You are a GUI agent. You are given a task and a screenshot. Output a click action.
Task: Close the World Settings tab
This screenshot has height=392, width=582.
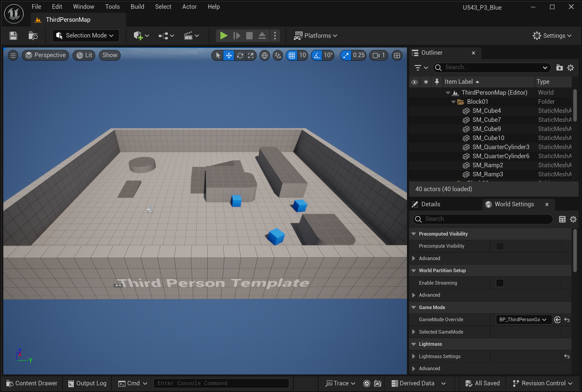tap(547, 204)
